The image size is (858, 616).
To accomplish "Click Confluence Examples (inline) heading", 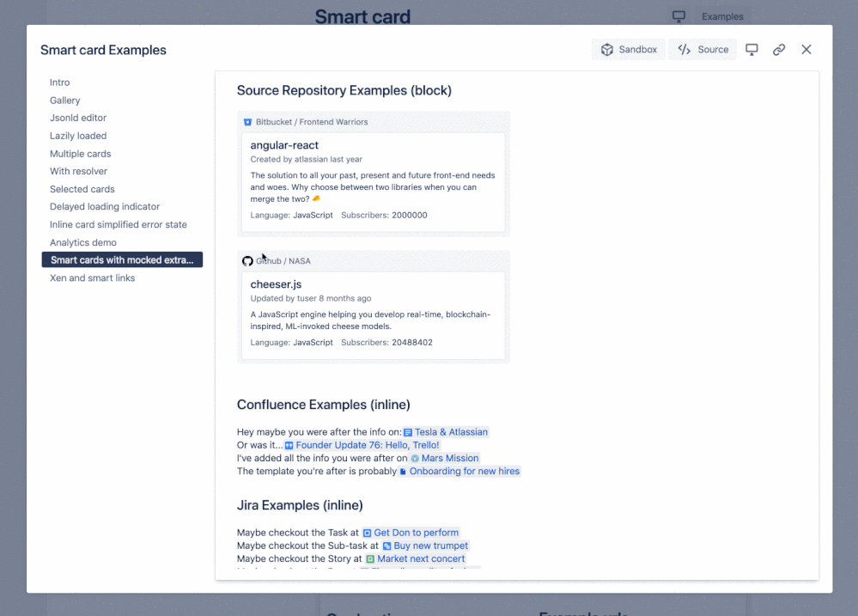I will (x=324, y=405).
